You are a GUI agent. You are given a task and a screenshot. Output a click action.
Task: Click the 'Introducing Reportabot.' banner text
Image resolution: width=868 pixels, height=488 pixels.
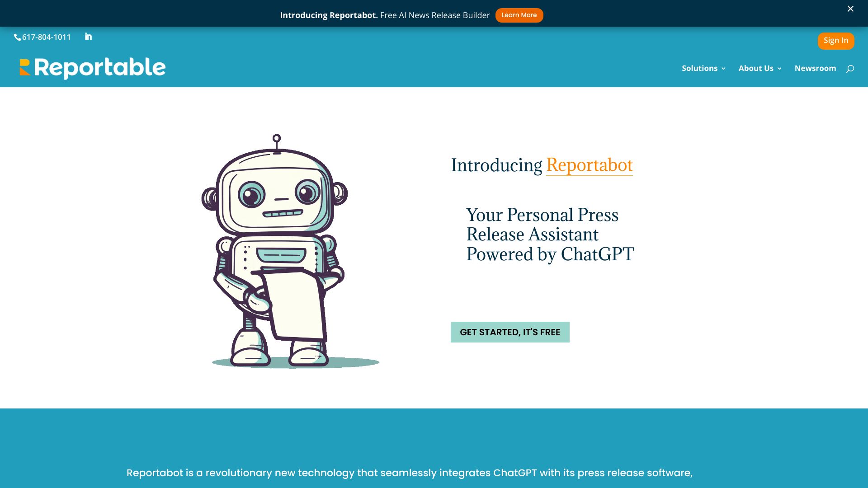tap(329, 15)
